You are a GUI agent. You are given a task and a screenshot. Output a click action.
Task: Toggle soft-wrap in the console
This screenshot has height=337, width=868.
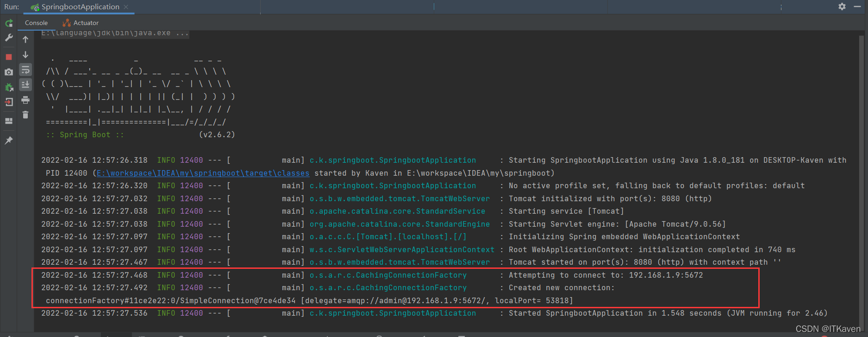25,70
